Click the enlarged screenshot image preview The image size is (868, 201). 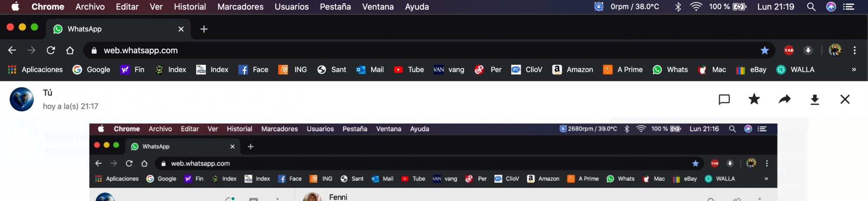point(433,162)
